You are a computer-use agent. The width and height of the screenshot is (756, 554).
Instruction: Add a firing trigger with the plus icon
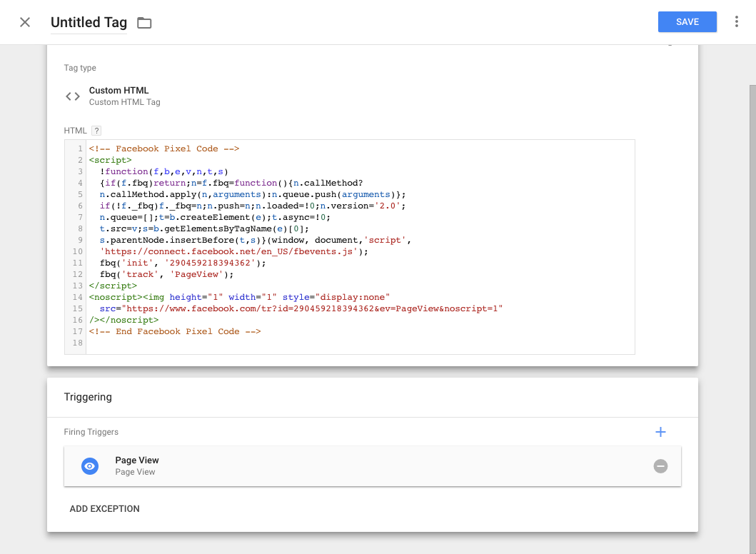(x=660, y=432)
